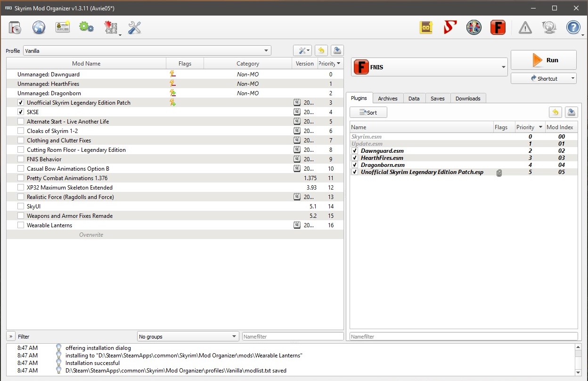Viewport: 588px width, 381px height.
Task: Sort by the Mod Index column header
Action: tap(561, 127)
